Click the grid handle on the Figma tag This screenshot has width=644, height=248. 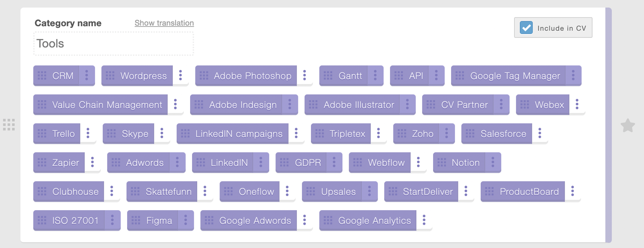[x=136, y=221]
